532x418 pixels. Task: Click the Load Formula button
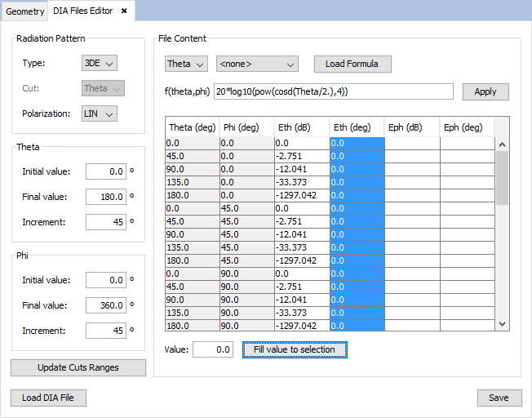coord(352,64)
